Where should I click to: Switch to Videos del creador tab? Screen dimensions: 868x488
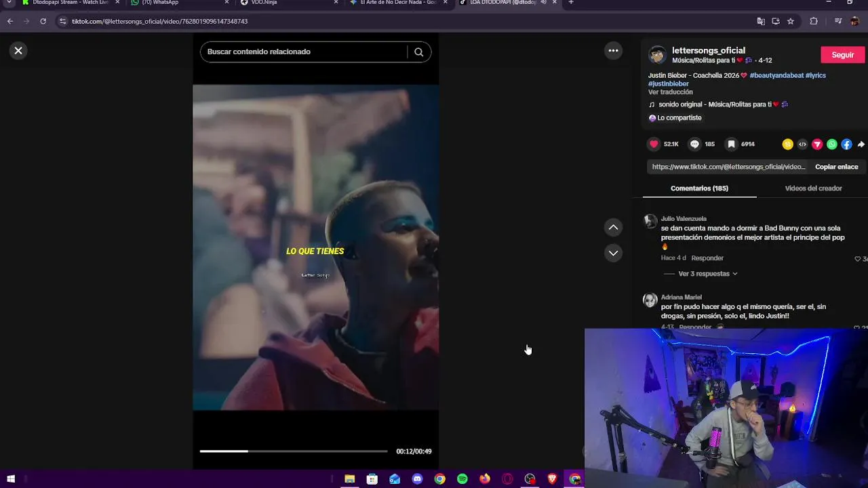coord(813,188)
